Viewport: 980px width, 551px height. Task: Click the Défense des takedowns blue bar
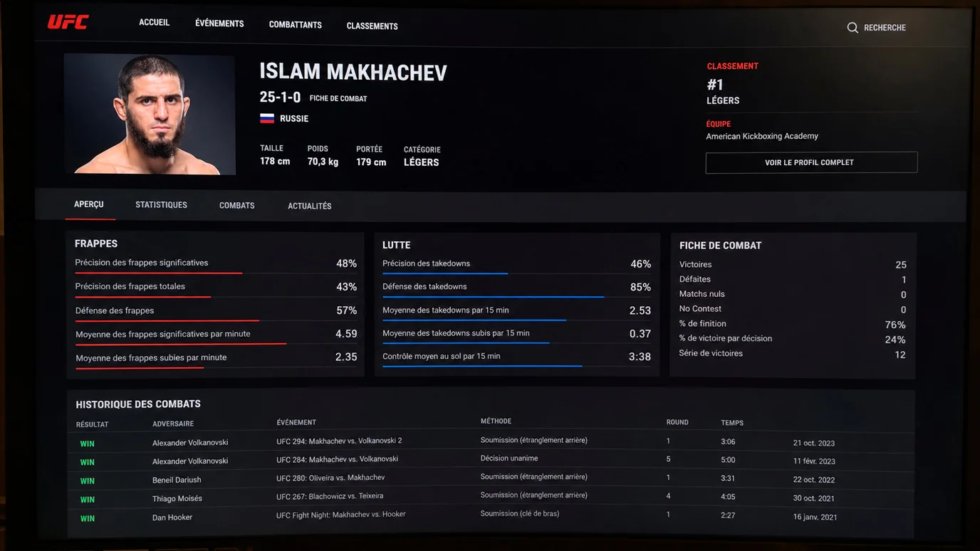[x=493, y=297]
